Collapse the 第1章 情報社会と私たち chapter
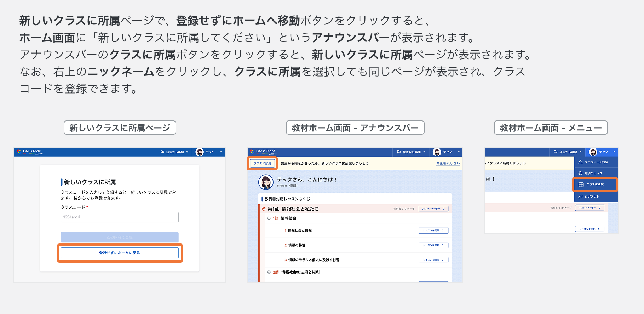This screenshot has width=644, height=314. pos(264,209)
